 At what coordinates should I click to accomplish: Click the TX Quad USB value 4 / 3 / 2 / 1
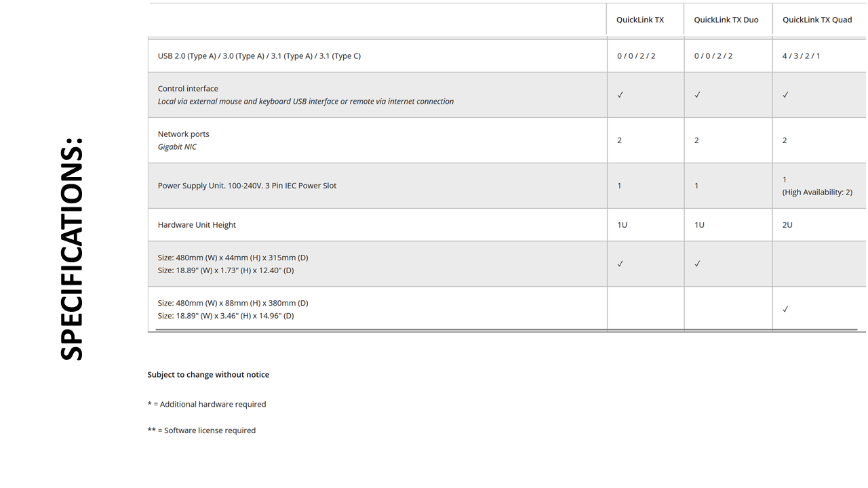tap(801, 56)
